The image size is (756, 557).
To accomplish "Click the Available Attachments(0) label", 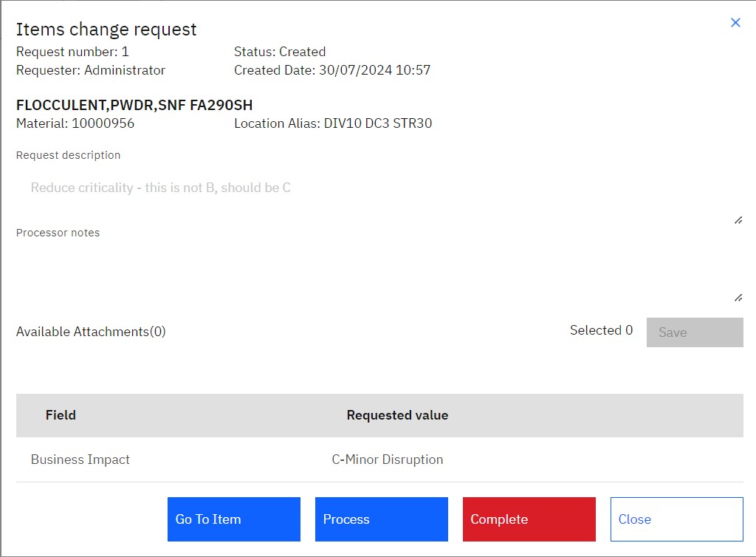I will [x=91, y=332].
